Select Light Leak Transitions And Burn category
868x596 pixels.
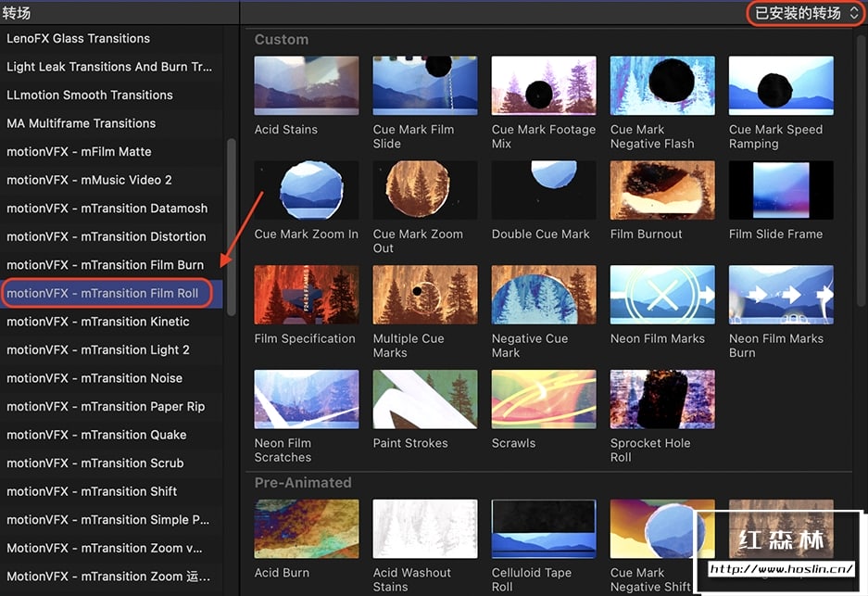pyautogui.click(x=111, y=67)
